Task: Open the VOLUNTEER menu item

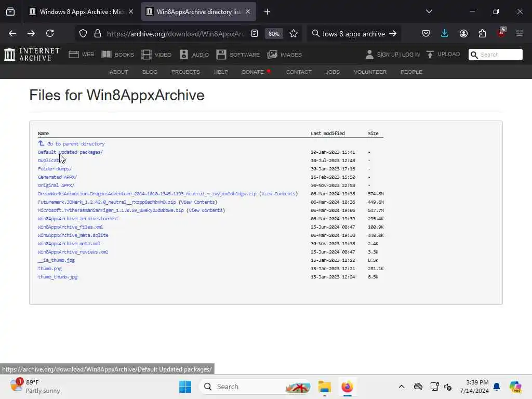Action: [x=370, y=72]
